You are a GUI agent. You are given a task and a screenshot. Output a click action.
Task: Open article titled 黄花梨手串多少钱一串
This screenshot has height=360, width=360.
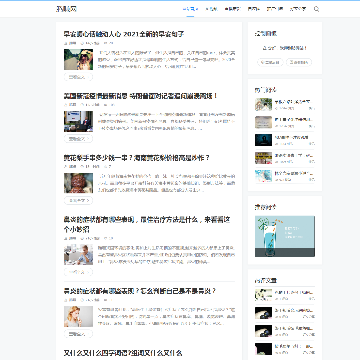(x=137, y=158)
